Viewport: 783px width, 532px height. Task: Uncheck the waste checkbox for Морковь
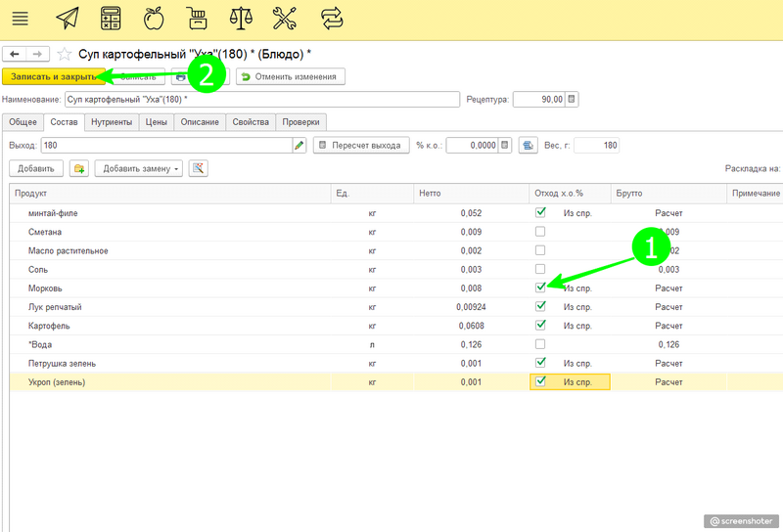(540, 288)
